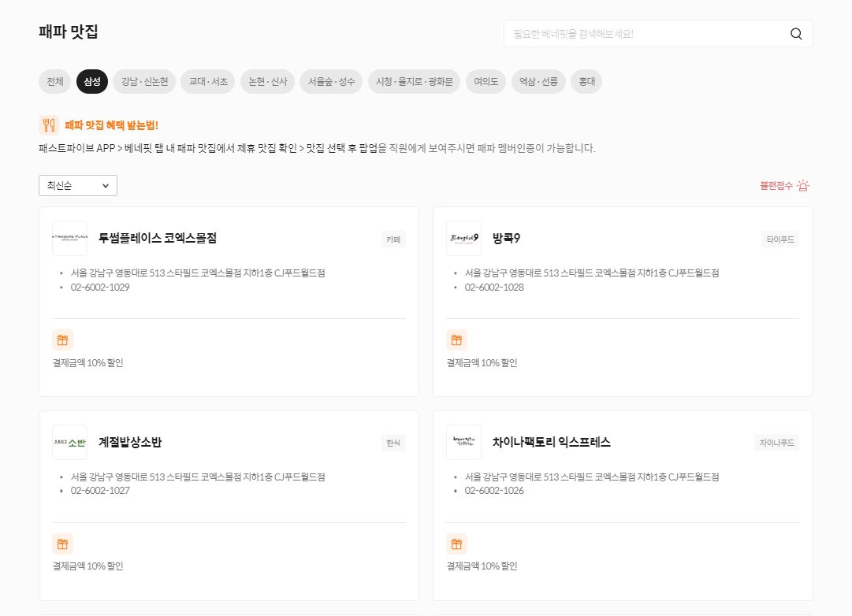Image resolution: width=852 pixels, height=616 pixels.
Task: Click the address line in 투썸플레이스 card
Action: pos(198,273)
